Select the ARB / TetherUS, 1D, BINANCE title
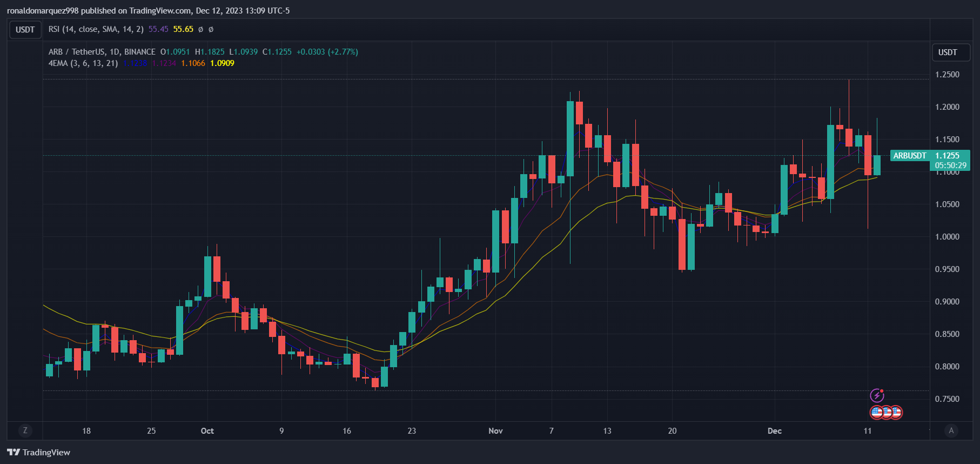Image resolution: width=980 pixels, height=464 pixels. click(x=102, y=52)
